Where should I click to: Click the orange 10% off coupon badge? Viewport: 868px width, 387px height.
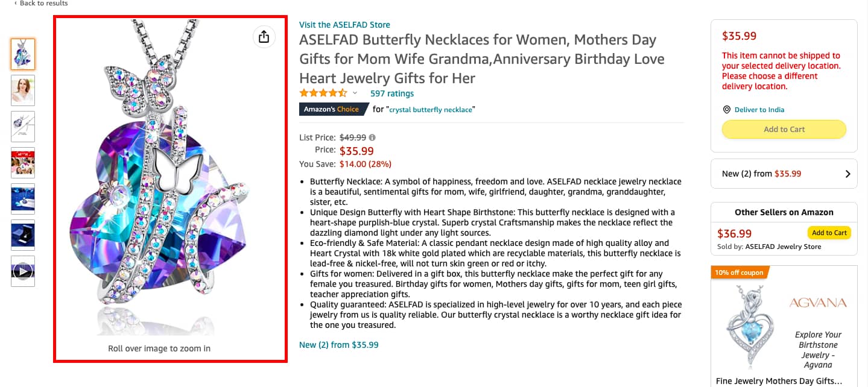click(x=738, y=272)
